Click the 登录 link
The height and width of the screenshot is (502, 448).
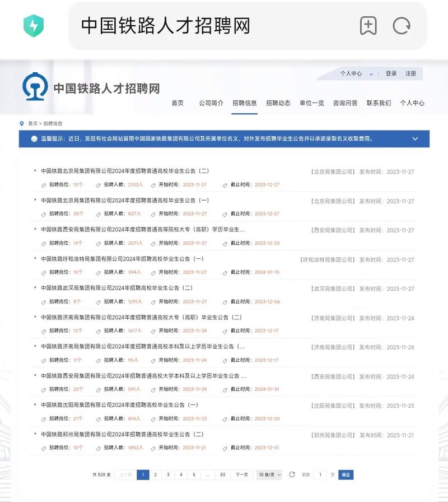pyautogui.click(x=391, y=73)
